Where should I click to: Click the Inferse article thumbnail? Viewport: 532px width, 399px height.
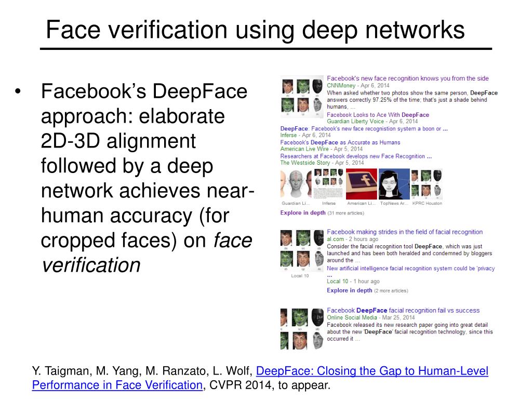tap(328, 184)
